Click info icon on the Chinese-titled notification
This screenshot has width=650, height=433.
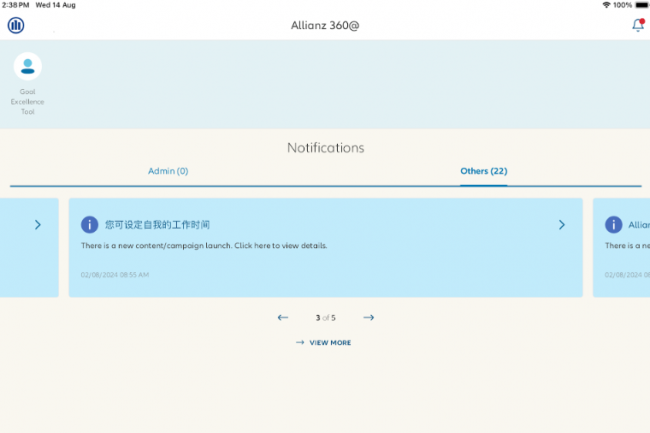pyautogui.click(x=90, y=225)
